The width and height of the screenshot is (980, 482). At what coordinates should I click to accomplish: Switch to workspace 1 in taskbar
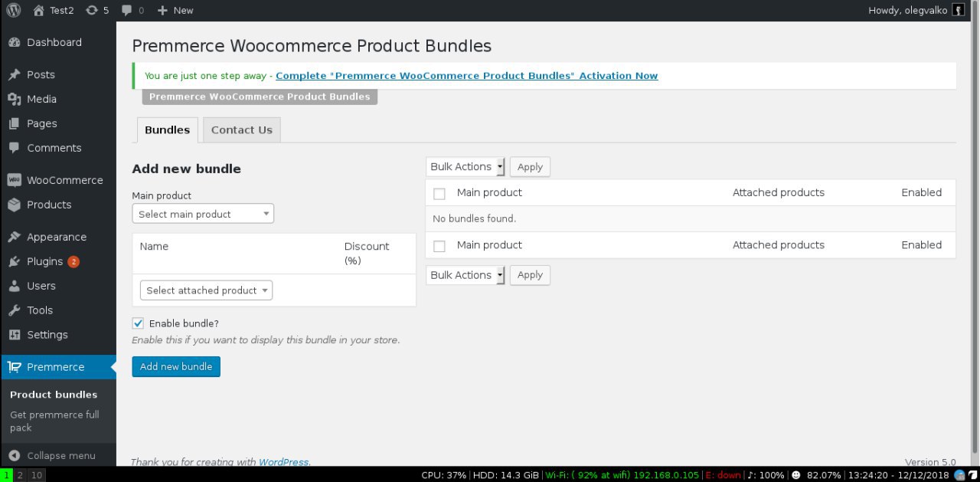[6, 475]
